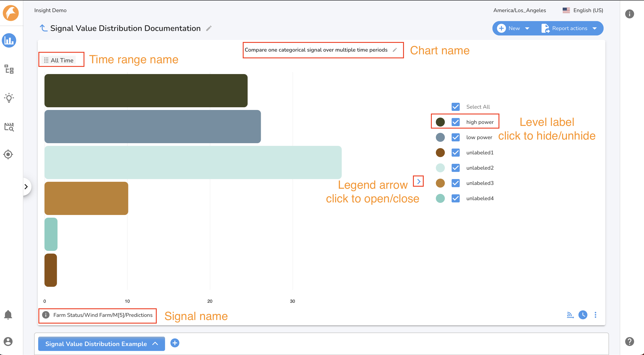Viewport: 644px width, 355px height.
Task: Change the America/Los_Angeles timezone
Action: [x=520, y=10]
